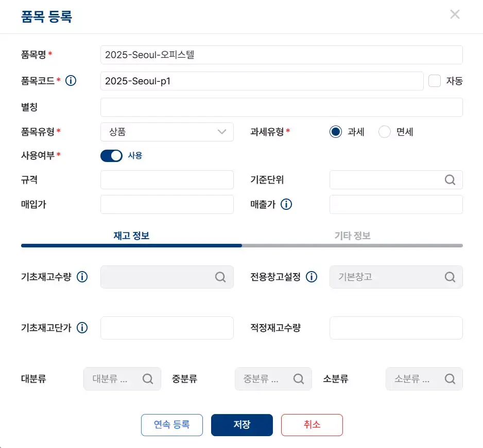The image size is (483, 448).
Task: Click the info icon next to 기초재고수량
Action: (x=82, y=277)
